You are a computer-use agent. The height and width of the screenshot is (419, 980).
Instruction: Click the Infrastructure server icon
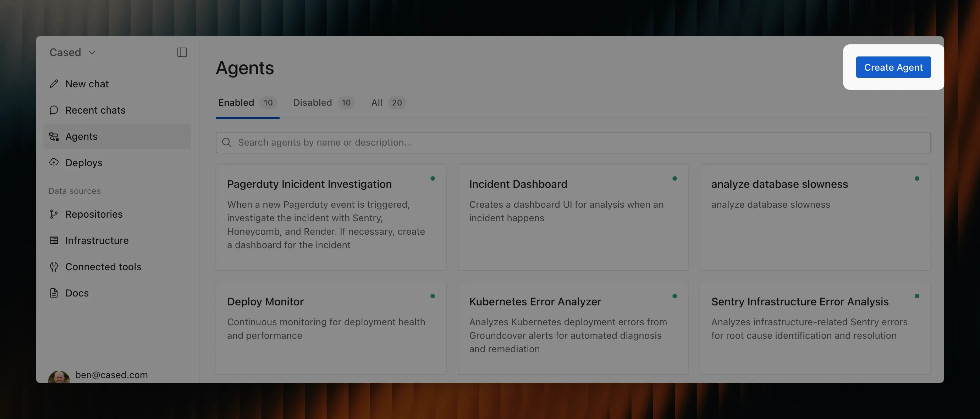[54, 240]
